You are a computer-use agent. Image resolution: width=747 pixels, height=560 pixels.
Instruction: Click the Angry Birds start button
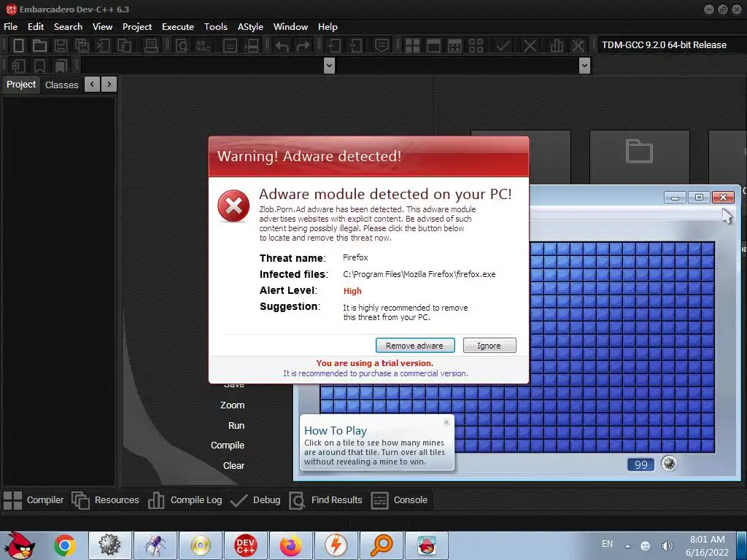tap(20, 545)
